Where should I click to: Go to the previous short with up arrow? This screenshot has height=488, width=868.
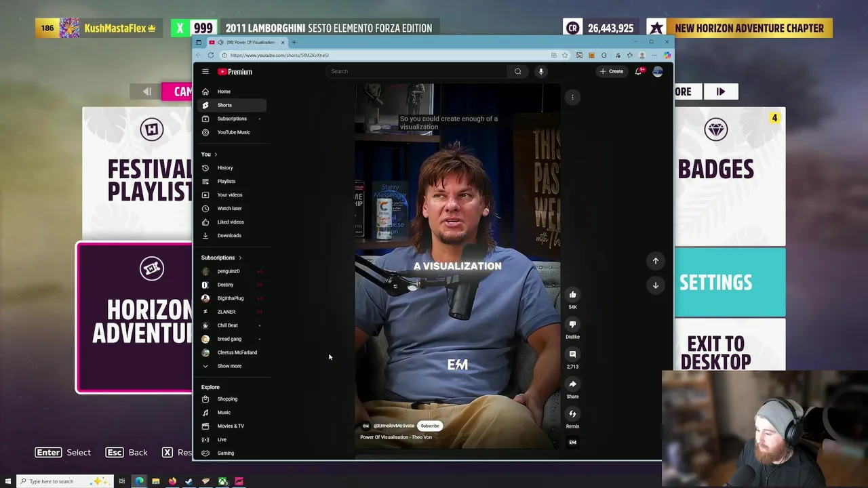click(x=655, y=261)
